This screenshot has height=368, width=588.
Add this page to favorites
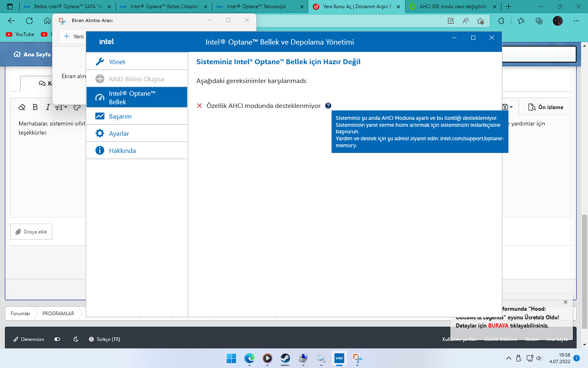point(480,21)
